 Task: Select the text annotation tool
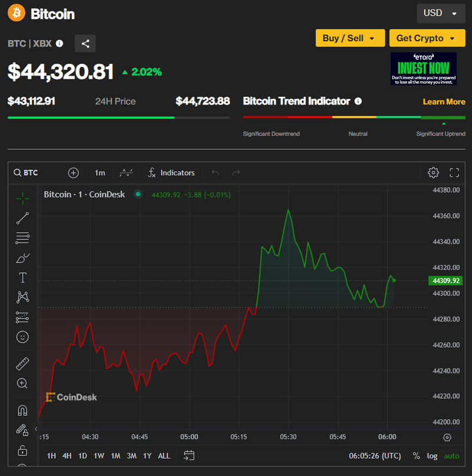tap(22, 277)
